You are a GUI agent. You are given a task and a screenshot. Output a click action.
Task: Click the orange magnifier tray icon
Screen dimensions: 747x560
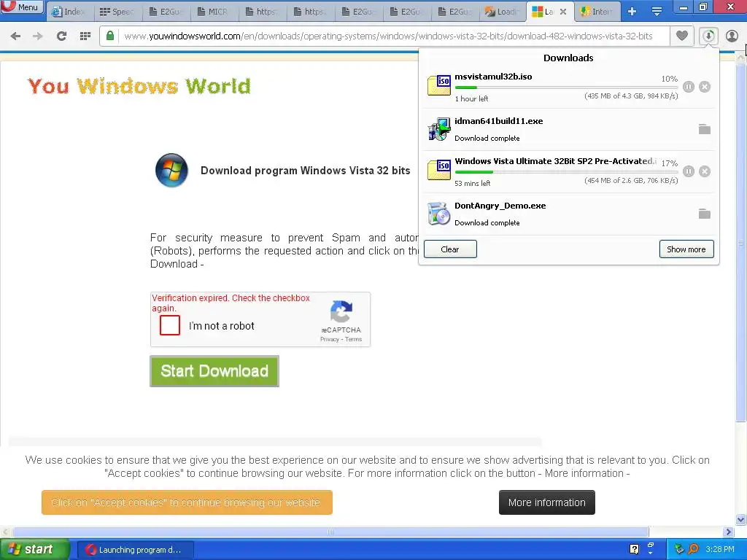pyautogui.click(x=693, y=550)
